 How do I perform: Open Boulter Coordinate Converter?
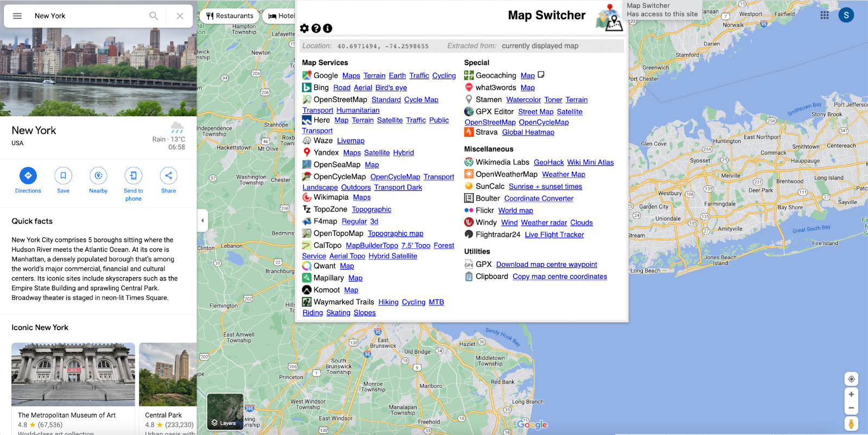point(539,199)
